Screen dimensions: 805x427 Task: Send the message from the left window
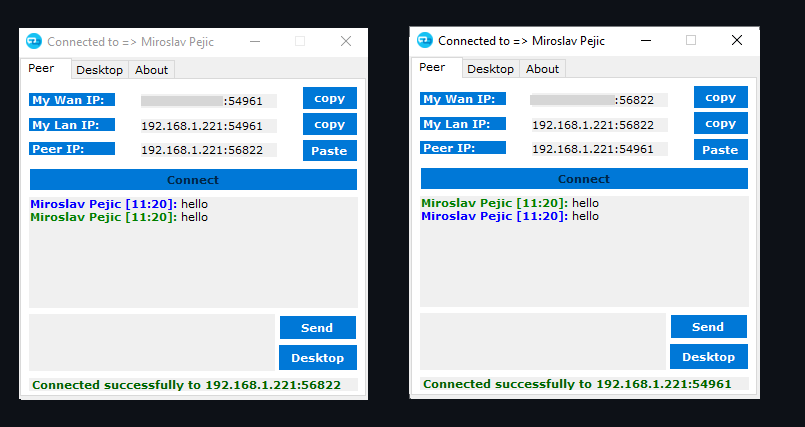(317, 328)
